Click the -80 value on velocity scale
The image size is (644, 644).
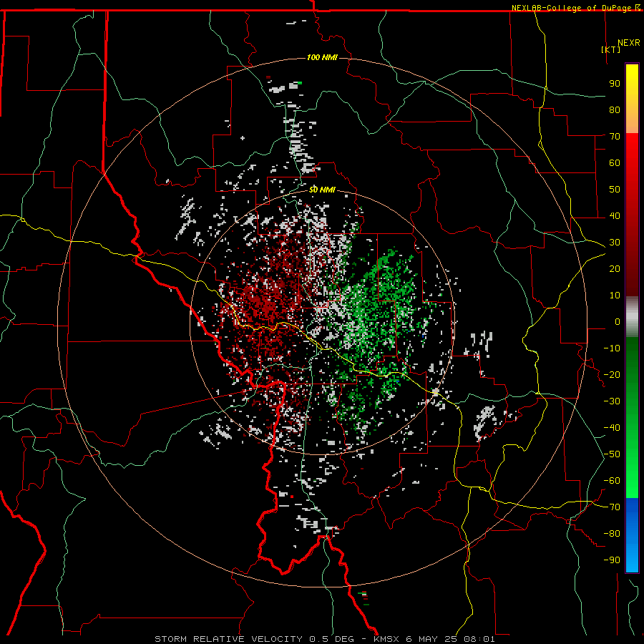tap(612, 534)
